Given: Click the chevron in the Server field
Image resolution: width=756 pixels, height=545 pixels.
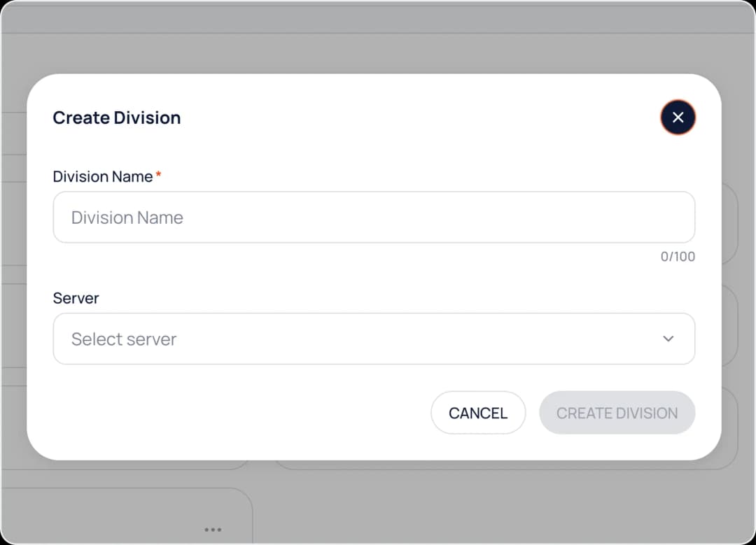Looking at the screenshot, I should pos(668,339).
